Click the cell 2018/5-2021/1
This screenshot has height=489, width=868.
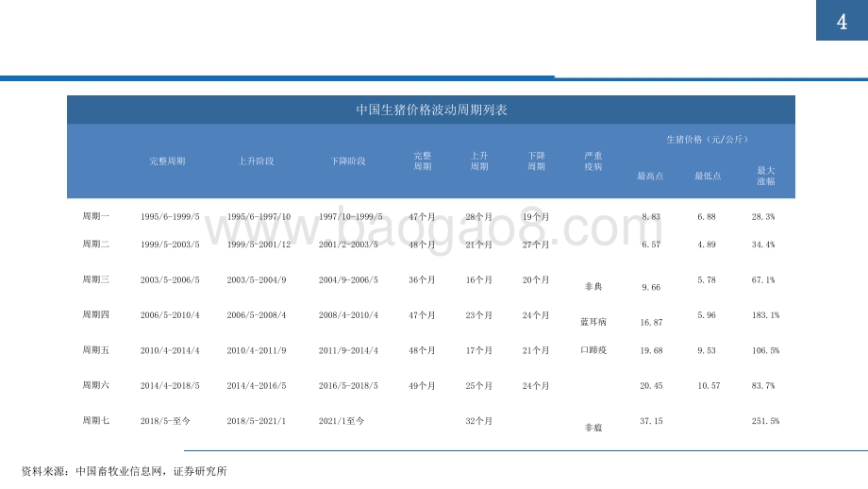click(257, 421)
